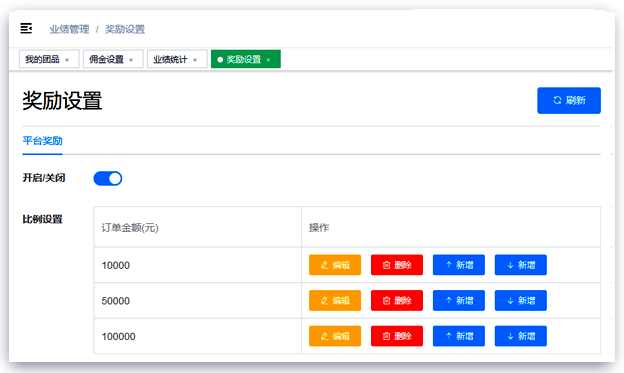
Task: Add a row above the 100000 row
Action: 459,336
